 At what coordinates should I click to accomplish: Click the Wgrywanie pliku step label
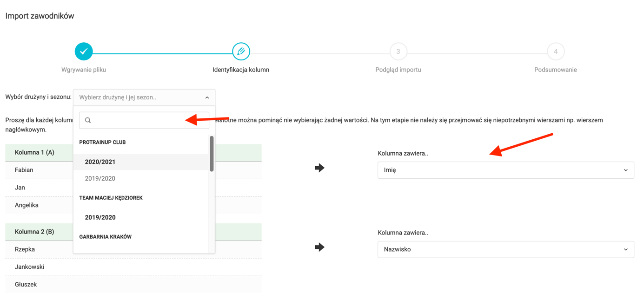pyautogui.click(x=84, y=70)
